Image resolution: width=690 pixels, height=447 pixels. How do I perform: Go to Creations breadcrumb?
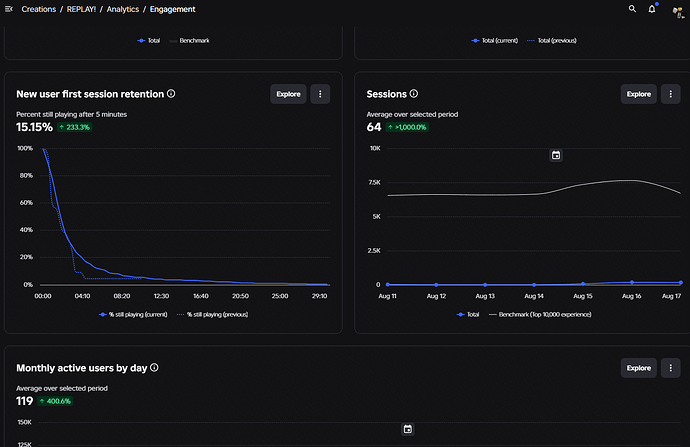tap(39, 9)
